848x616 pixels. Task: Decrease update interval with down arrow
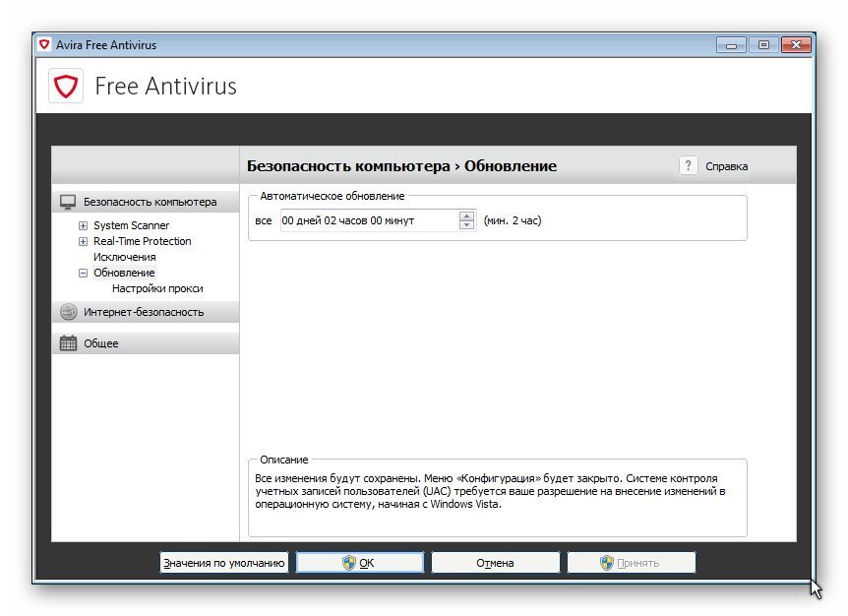coord(466,225)
